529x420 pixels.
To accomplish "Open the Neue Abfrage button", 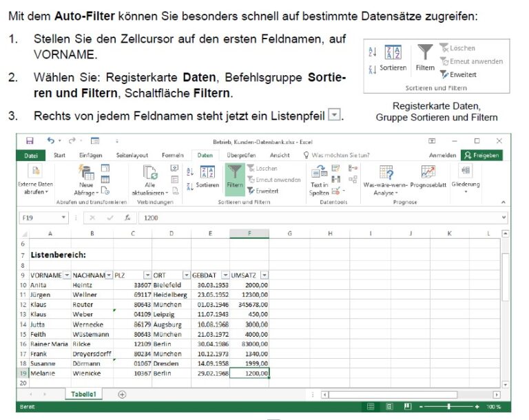I will [x=86, y=180].
